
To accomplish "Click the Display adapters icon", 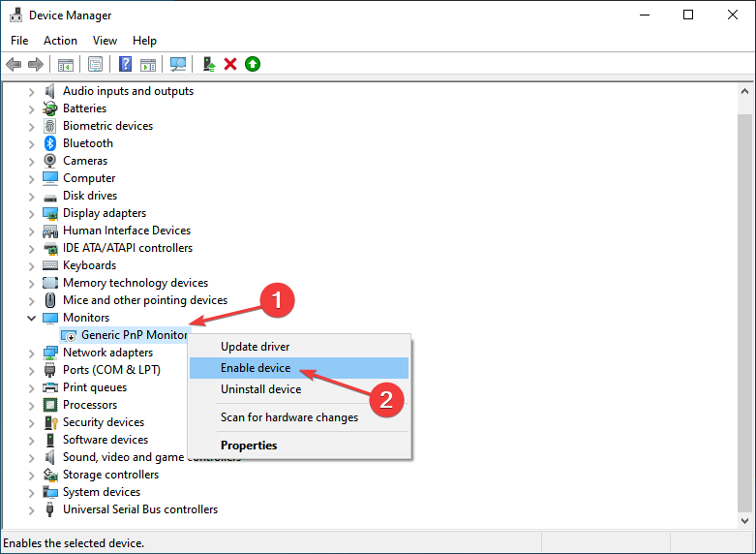I will pyautogui.click(x=50, y=213).
